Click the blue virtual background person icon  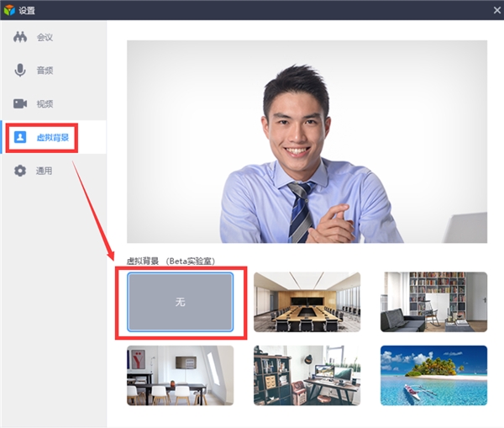(x=20, y=137)
